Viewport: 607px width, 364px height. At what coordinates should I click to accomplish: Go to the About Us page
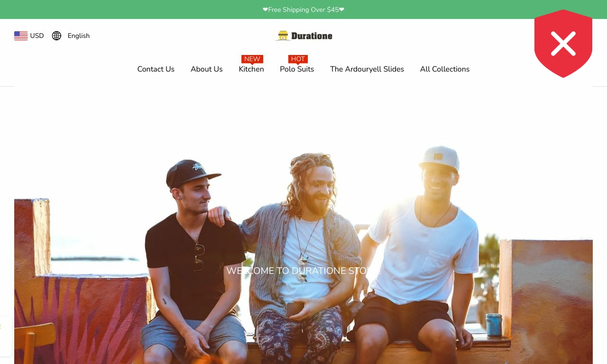coord(207,69)
